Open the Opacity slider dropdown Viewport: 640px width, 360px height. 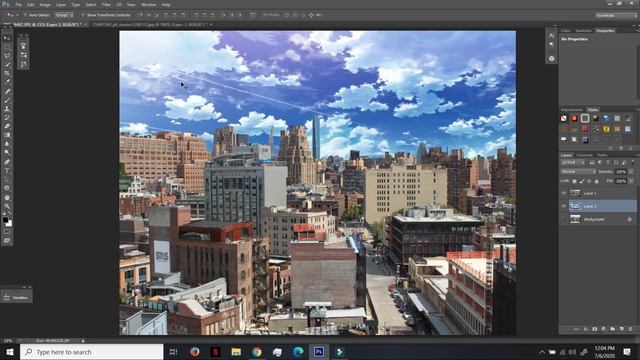tap(631, 172)
